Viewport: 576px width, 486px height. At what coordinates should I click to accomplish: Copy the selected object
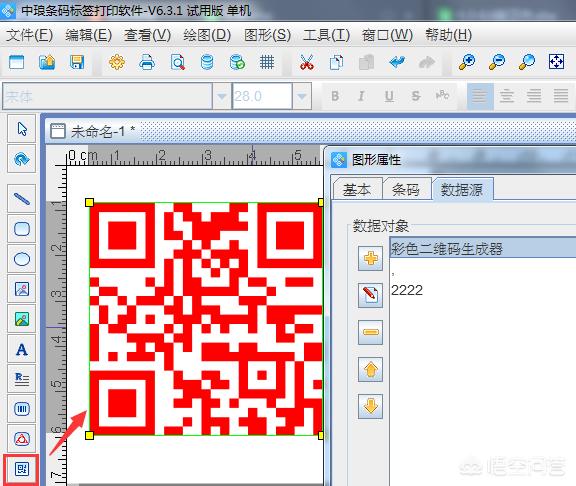coord(336,62)
